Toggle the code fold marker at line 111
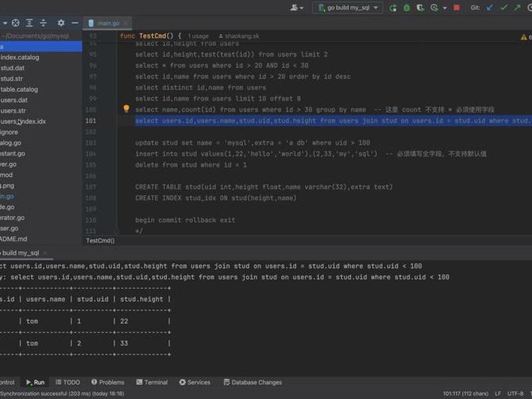532x399 pixels. (x=116, y=231)
